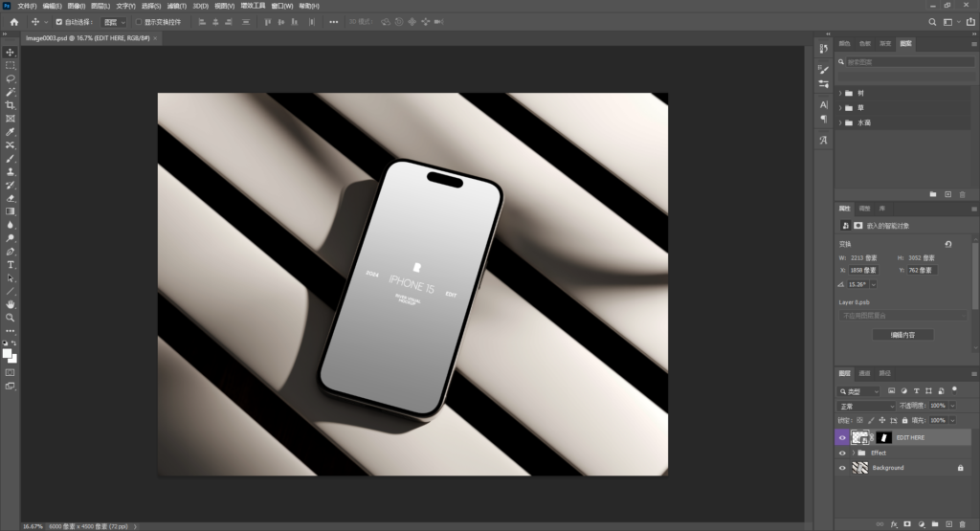This screenshot has width=980, height=531.
Task: Toggle the Auto-Select (自动选择) checkbox
Action: tap(58, 22)
